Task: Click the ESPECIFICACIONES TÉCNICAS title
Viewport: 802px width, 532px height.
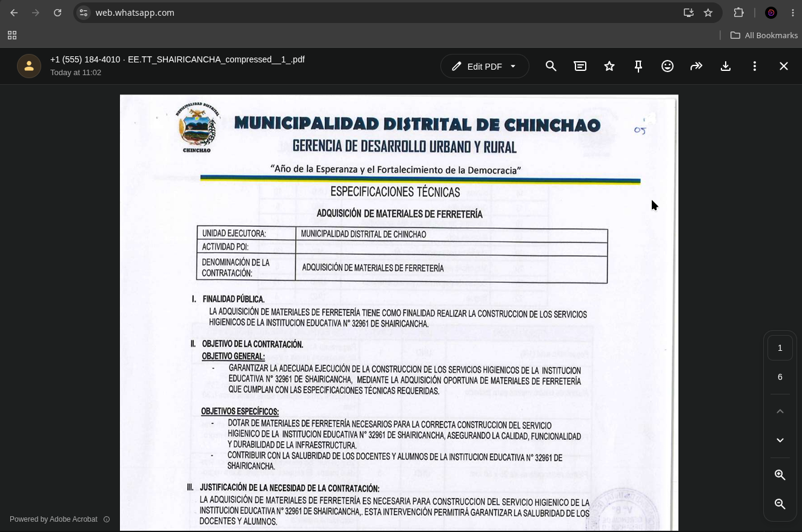Action: 396,192
